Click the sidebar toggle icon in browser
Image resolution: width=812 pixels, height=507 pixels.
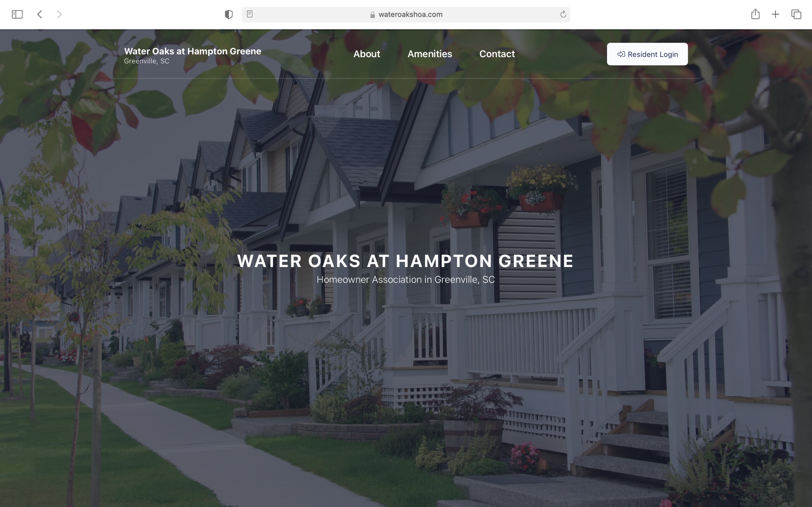[17, 14]
